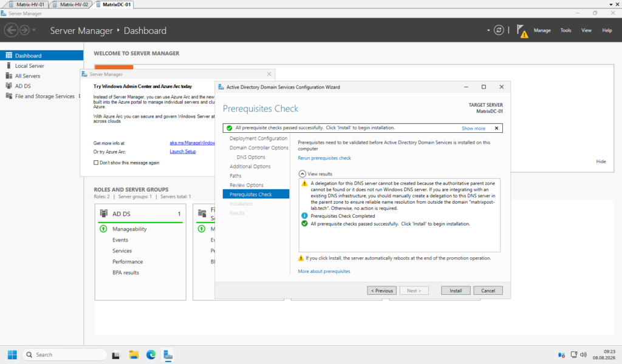Click the Install button
Image resolution: width=622 pixels, height=364 pixels.
tap(456, 291)
